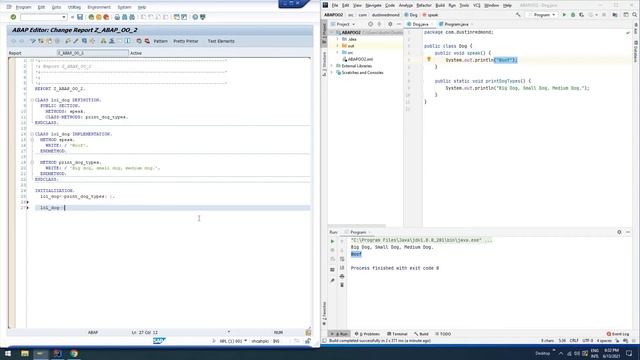Viewport: 640px width, 360px height.
Task: Open the Terminal tool window tab
Action: 397,334
